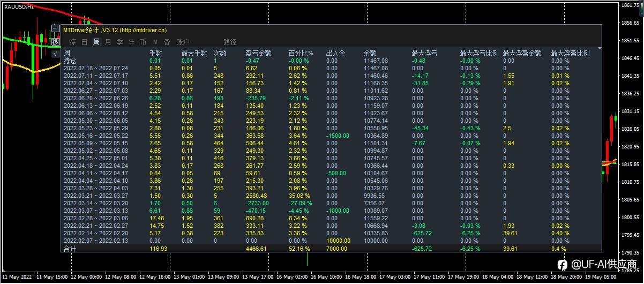
Task: Toggle the √ checkmark box left of panel
Action: pos(55,53)
